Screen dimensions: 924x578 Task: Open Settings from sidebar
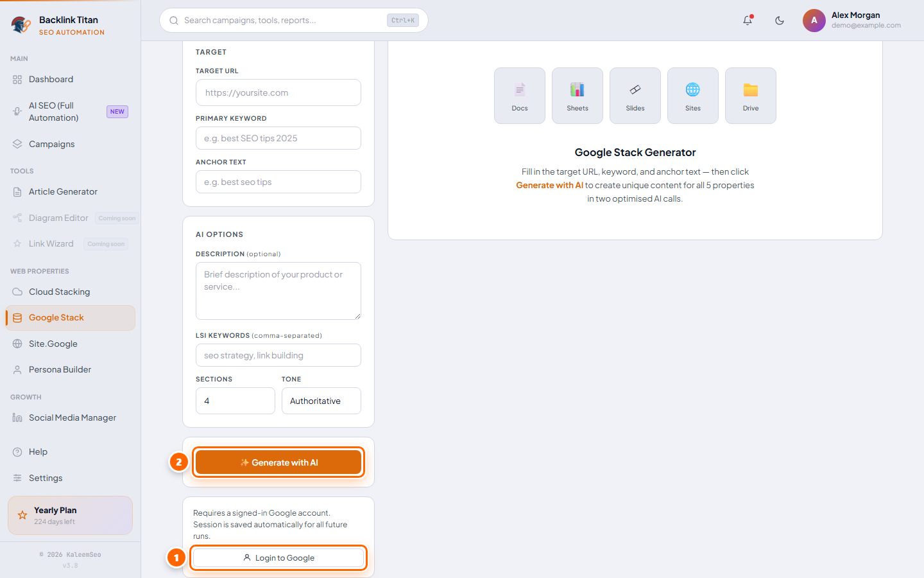70,478
